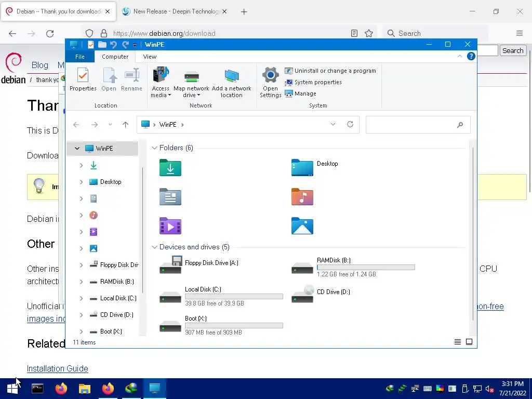Click Manage in System group
Viewport: 532px width, 399px height.
click(x=301, y=94)
